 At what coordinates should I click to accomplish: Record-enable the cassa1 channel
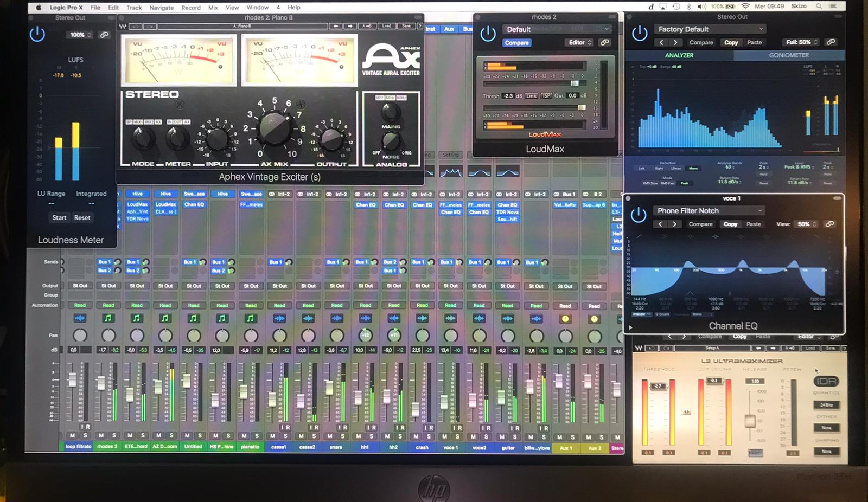coord(288,428)
